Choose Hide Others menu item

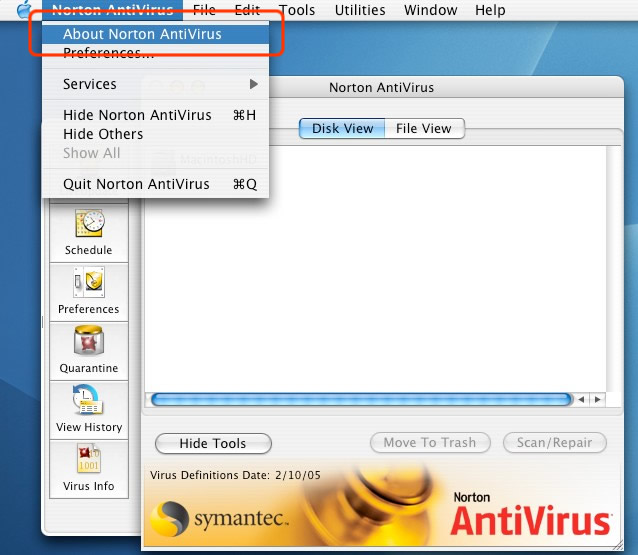click(x=155, y=134)
